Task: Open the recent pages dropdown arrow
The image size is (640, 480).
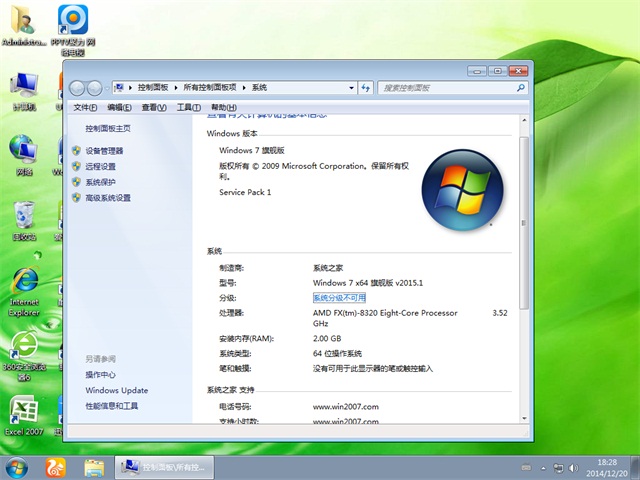Action: (x=107, y=88)
